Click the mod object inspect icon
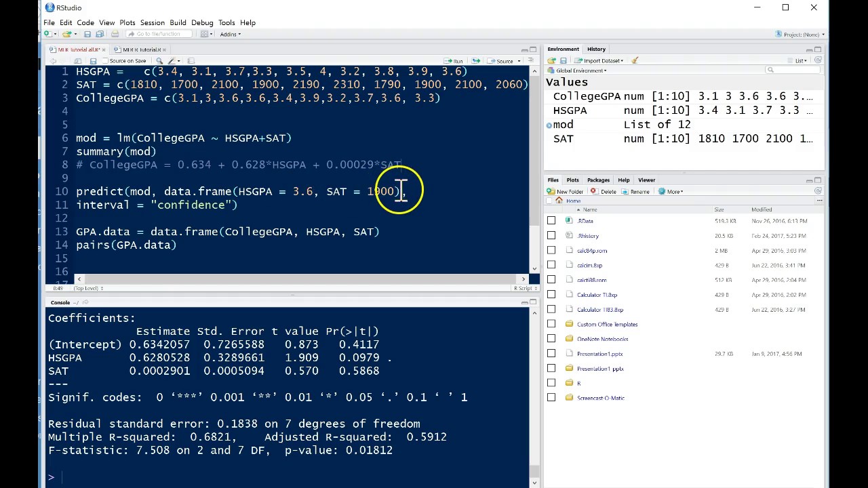This screenshot has width=868, height=488. click(549, 125)
